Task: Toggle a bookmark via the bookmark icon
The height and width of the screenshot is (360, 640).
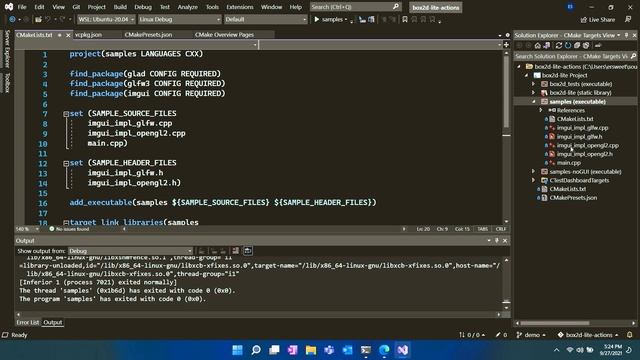Action: pyautogui.click(x=404, y=19)
